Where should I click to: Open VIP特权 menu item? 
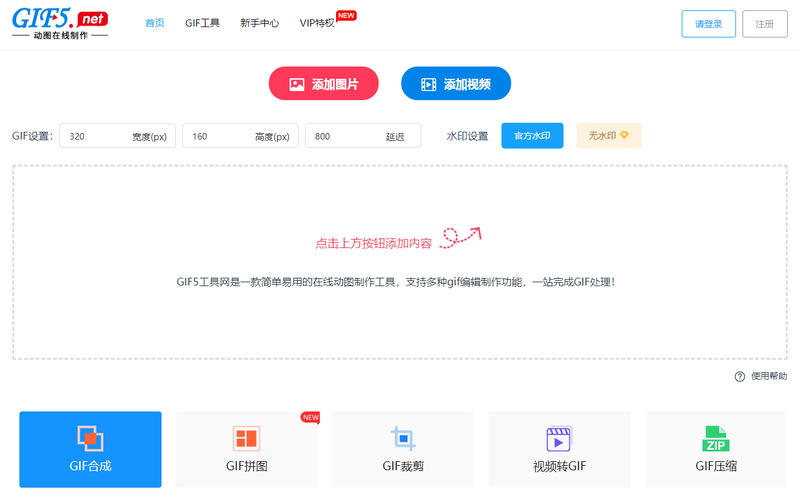coord(317,23)
